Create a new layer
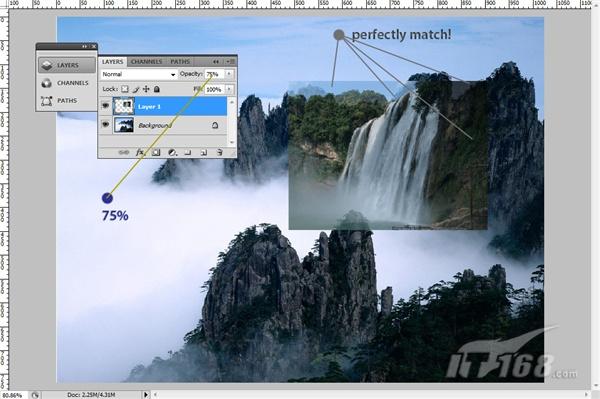 204,153
